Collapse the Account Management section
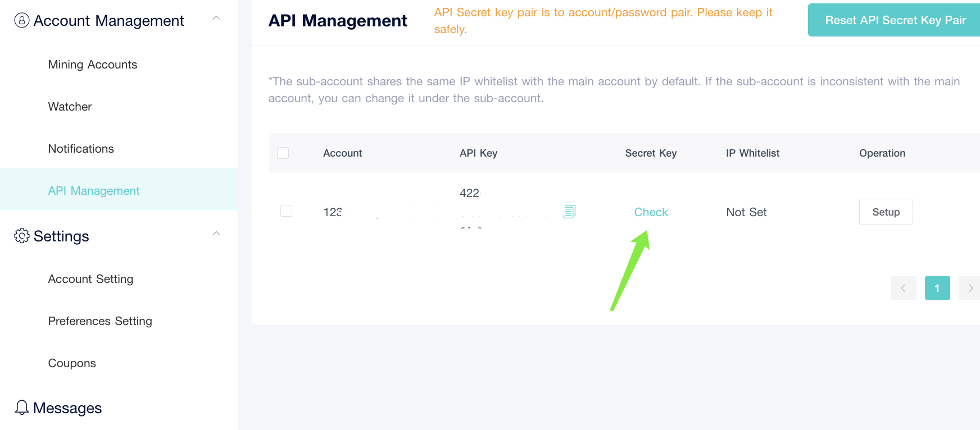This screenshot has width=980, height=430. (x=216, y=17)
